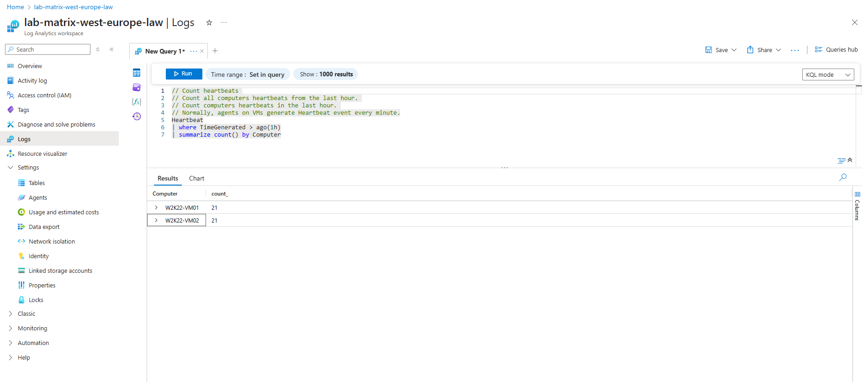Change the Time range setting
868x382 pixels.
pos(248,74)
